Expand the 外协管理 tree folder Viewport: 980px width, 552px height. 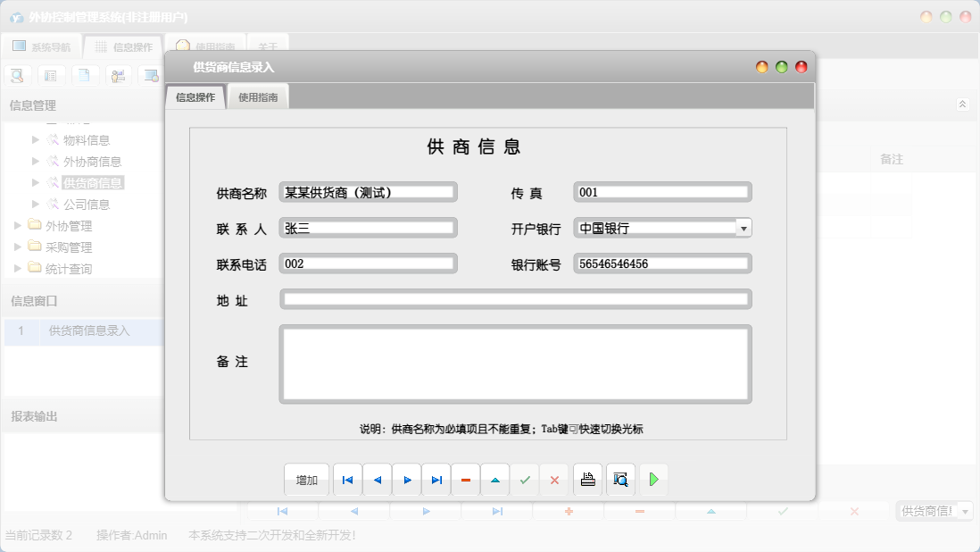[19, 226]
